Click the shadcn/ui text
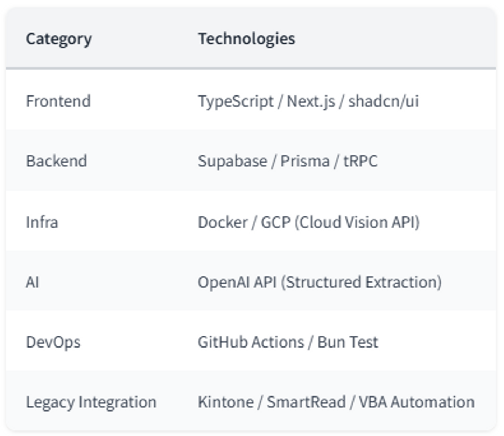The height and width of the screenshot is (436, 504). pos(384,101)
